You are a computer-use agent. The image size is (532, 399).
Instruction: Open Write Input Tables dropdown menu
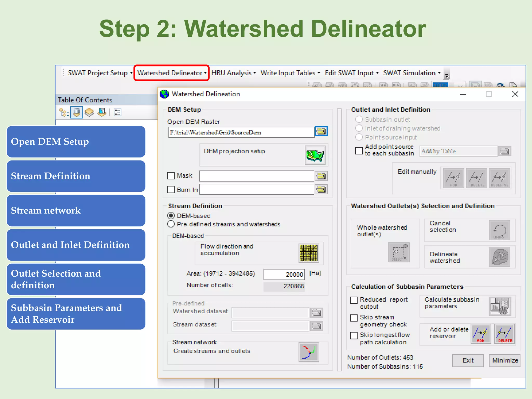(x=290, y=73)
